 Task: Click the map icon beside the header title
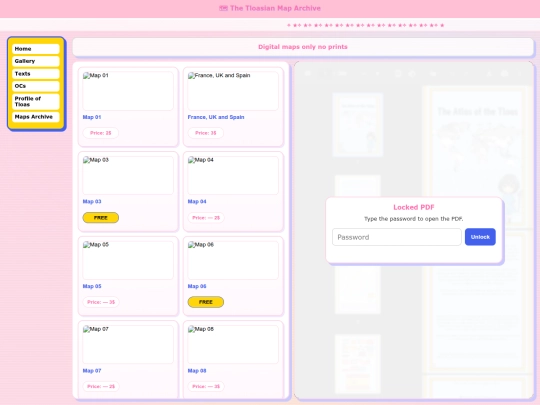[223, 8]
